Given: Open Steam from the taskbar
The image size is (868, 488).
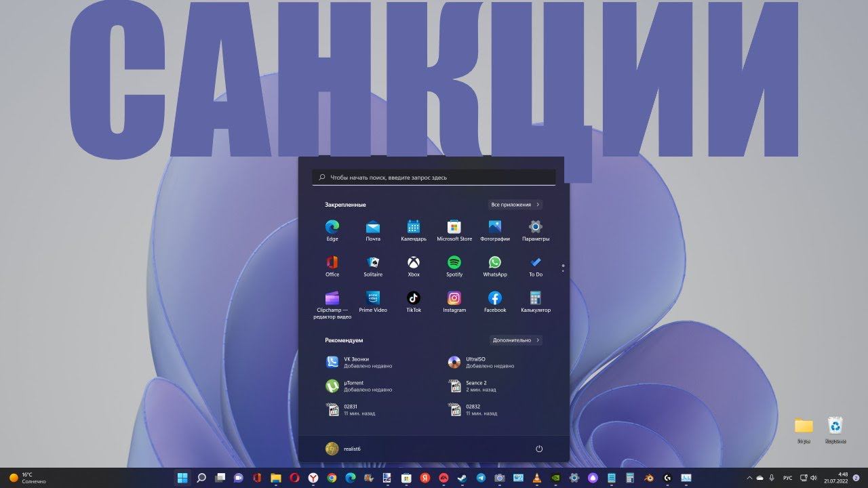Looking at the screenshot, I should (462, 478).
